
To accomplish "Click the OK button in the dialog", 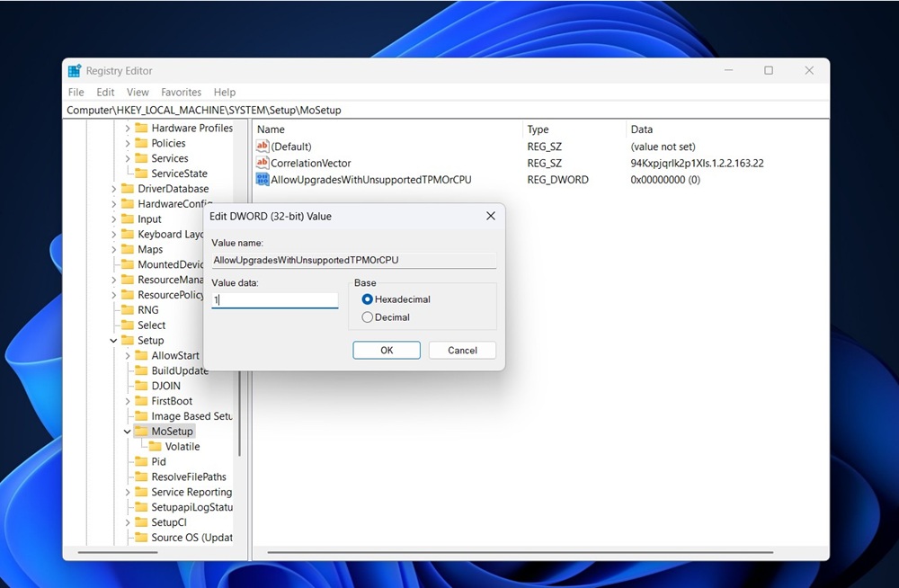I will (x=387, y=350).
